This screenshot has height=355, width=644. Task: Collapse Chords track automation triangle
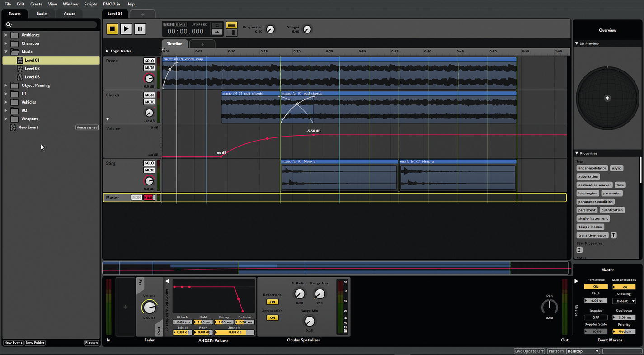108,119
